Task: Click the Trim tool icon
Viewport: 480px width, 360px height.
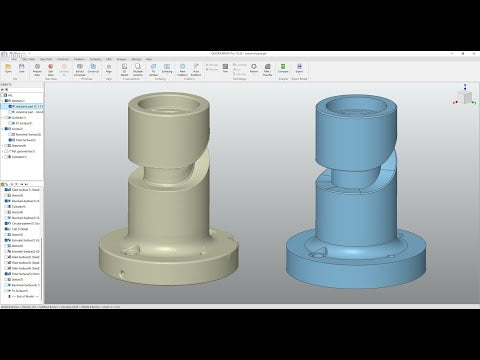Action: [226, 68]
